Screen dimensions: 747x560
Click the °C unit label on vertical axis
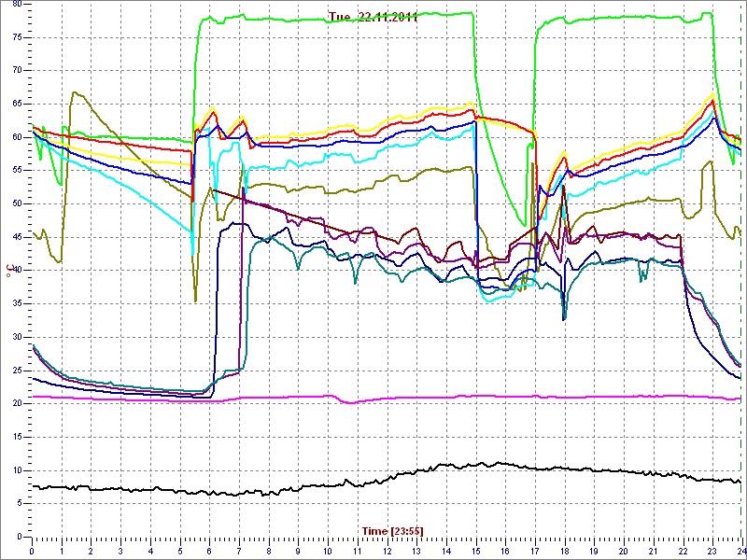pos(8,273)
